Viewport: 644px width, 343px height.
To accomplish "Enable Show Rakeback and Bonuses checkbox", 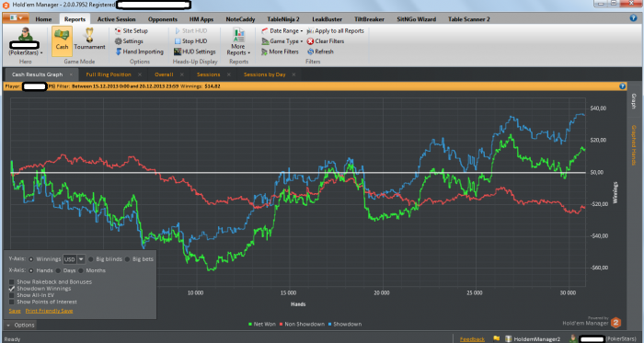I will coord(12,282).
